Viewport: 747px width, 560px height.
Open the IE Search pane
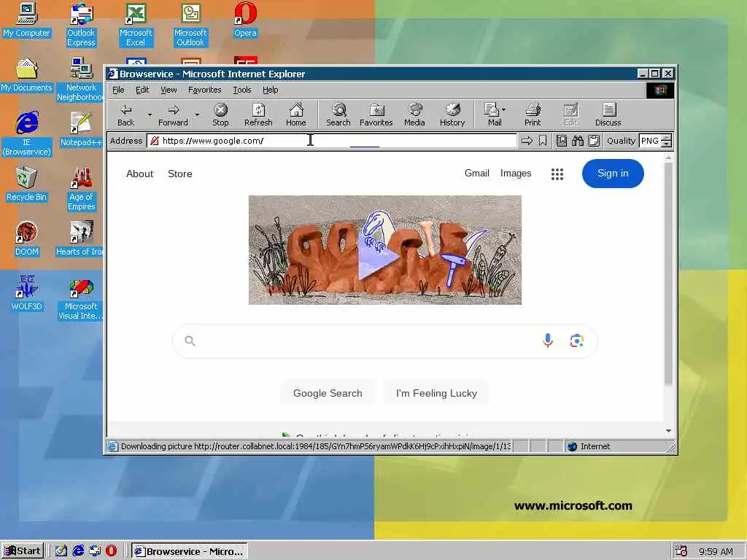(x=338, y=115)
